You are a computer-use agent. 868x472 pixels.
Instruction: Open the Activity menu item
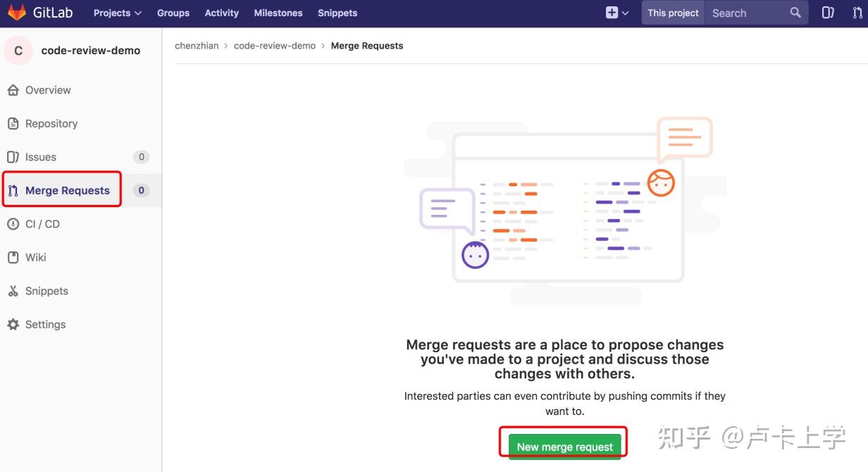pos(221,13)
